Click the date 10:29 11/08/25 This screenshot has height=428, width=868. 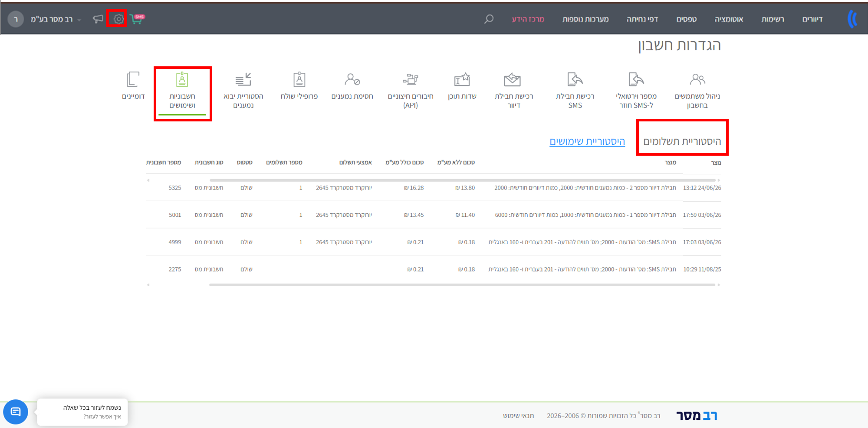pos(702,269)
